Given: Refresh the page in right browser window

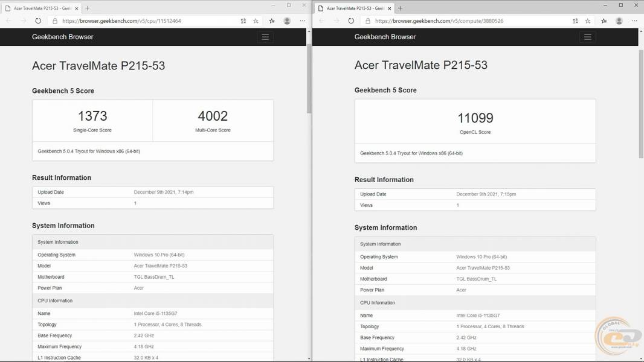Looking at the screenshot, I should pos(351,21).
